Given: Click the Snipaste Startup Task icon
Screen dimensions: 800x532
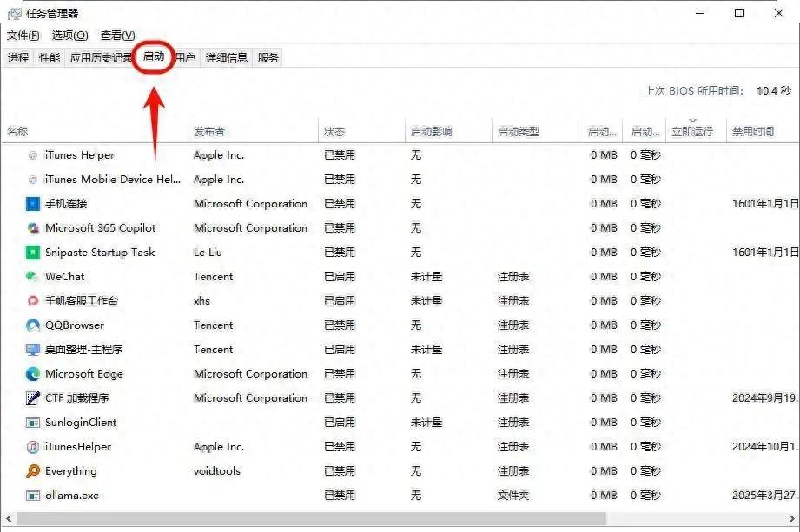Looking at the screenshot, I should [33, 253].
